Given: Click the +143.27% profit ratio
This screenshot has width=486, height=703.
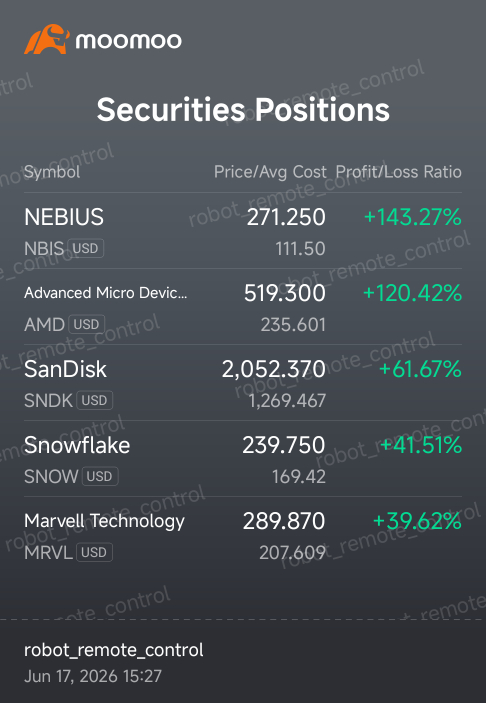Looking at the screenshot, I should pyautogui.click(x=412, y=217).
